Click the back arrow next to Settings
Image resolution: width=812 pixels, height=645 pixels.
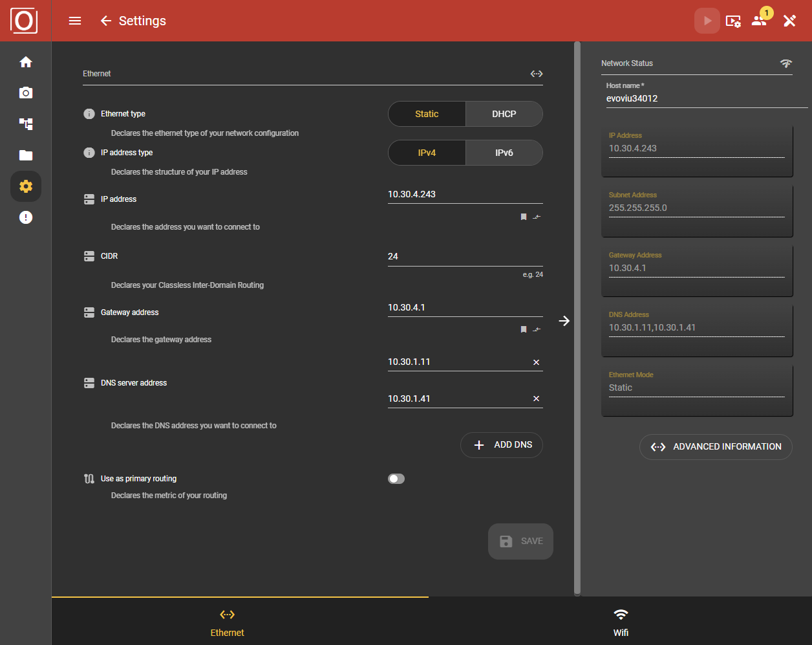pos(106,21)
